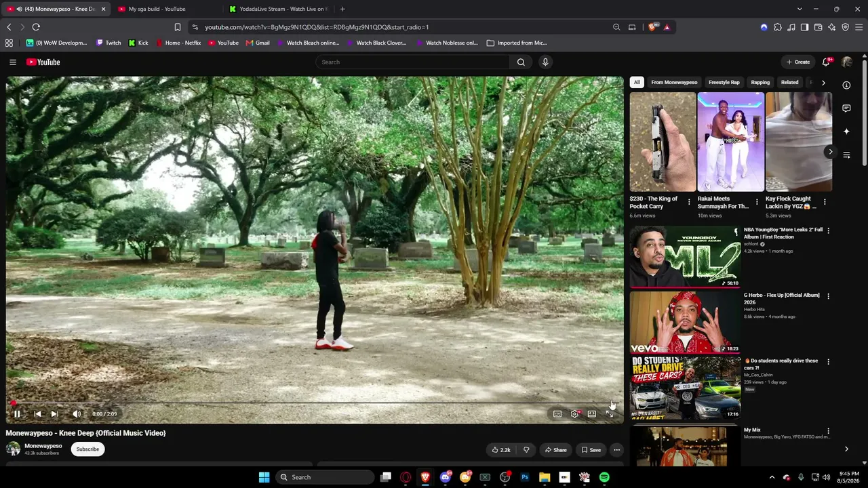Focus the YouTube search box
The width and height of the screenshot is (868, 488).
point(413,62)
